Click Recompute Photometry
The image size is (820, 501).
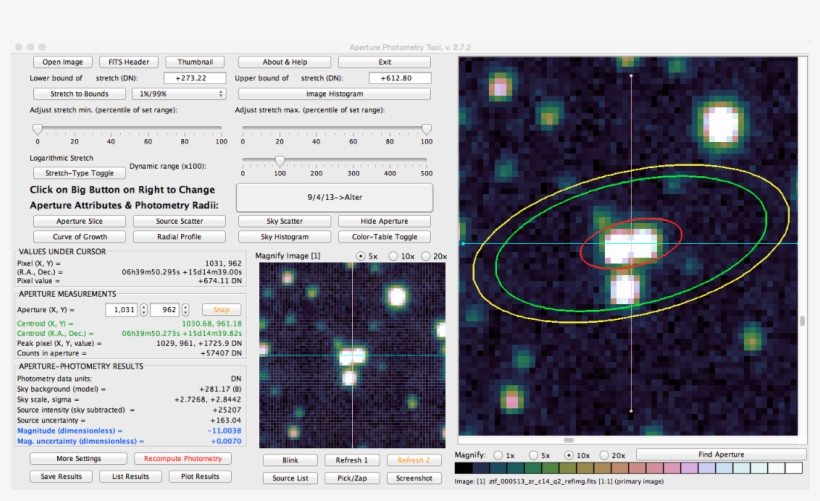[183, 459]
